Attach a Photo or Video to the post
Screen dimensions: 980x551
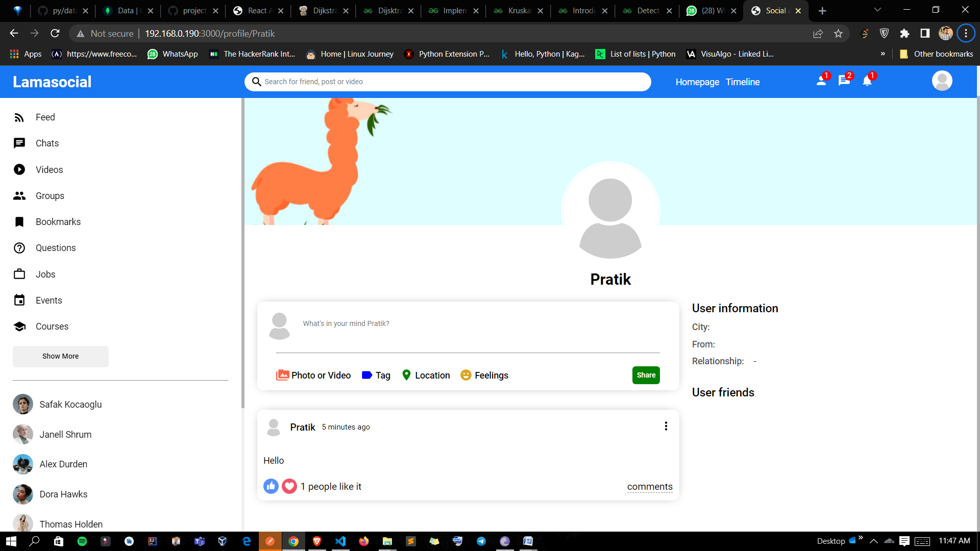click(x=313, y=375)
